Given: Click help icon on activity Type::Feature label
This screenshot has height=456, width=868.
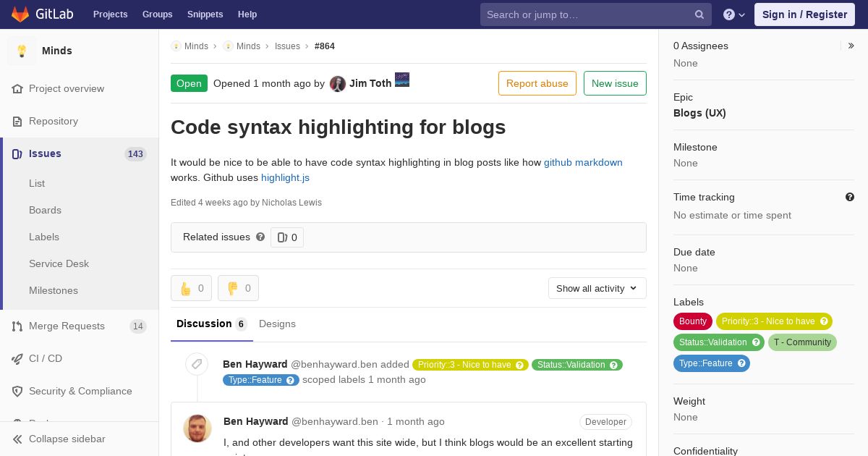Looking at the screenshot, I should (291, 380).
